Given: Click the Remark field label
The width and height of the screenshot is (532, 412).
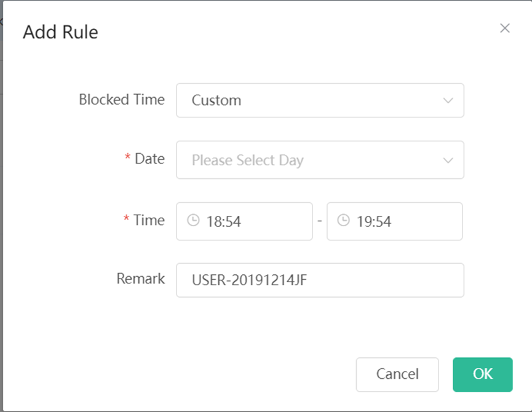Looking at the screenshot, I should click(141, 279).
